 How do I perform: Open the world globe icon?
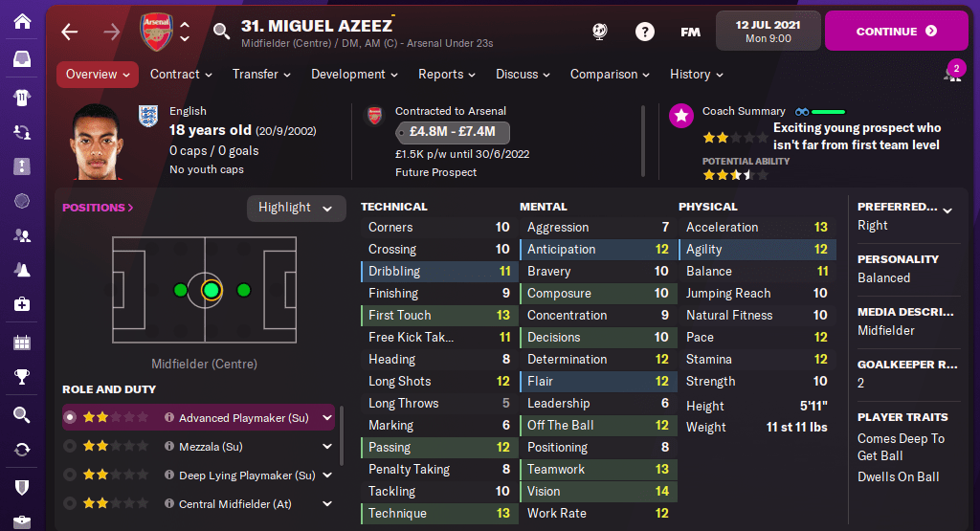coord(600,32)
